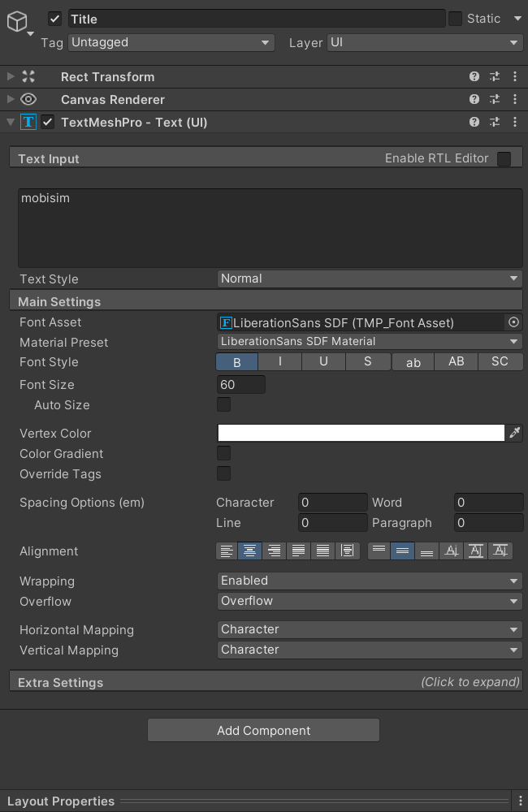Toggle Italic font style
This screenshot has width=528, height=812.
[279, 361]
